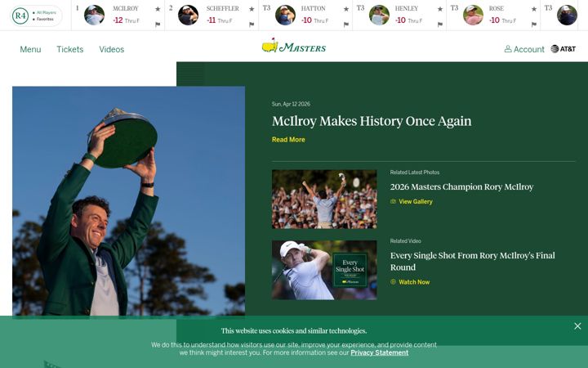Click the ROSE name in leaderboard
Viewport: 588px width, 368px height.
click(497, 8)
